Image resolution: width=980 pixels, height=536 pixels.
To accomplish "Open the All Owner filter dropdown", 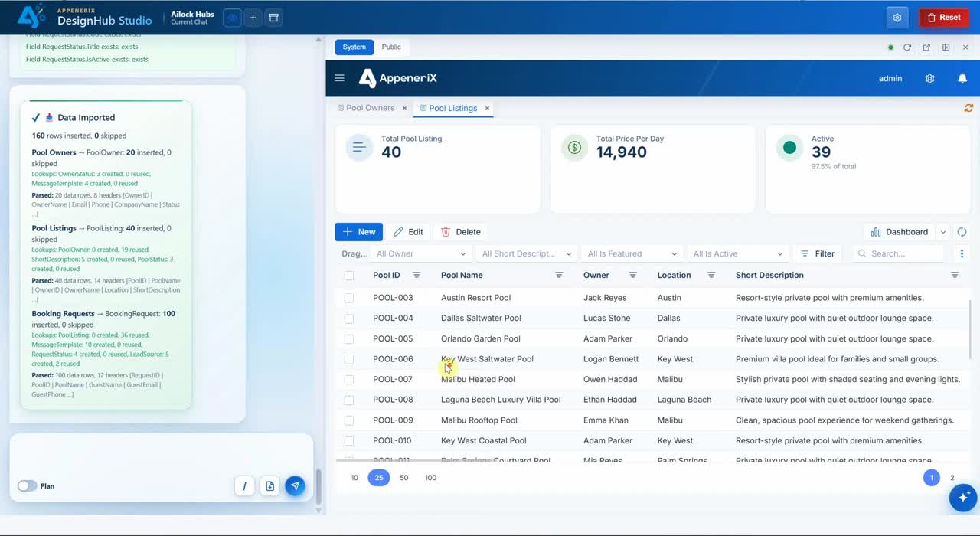I will (421, 253).
